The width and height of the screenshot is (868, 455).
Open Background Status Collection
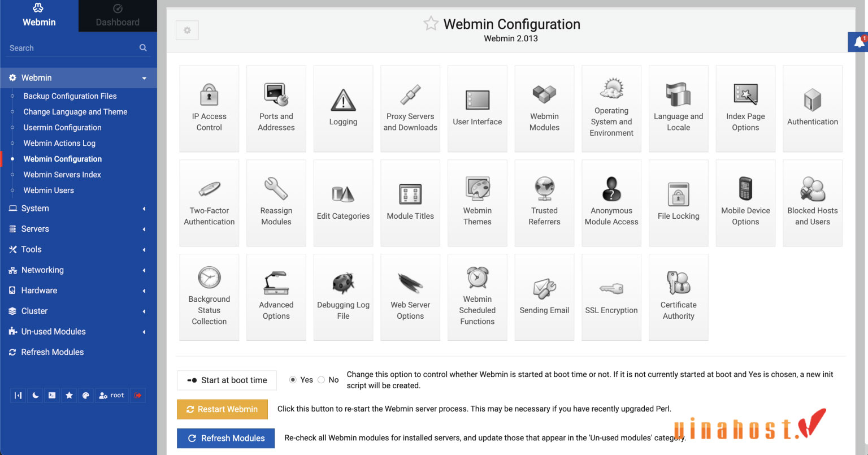(x=209, y=297)
